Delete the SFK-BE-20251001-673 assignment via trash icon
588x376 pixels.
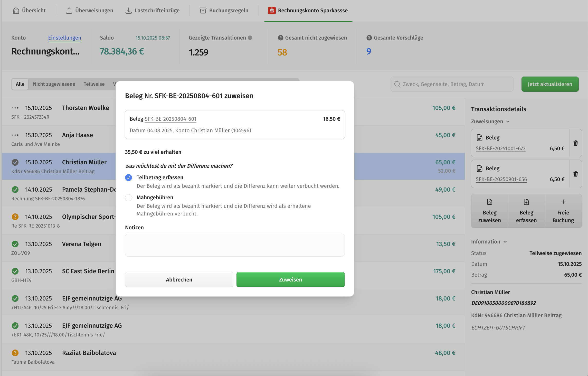(576, 143)
